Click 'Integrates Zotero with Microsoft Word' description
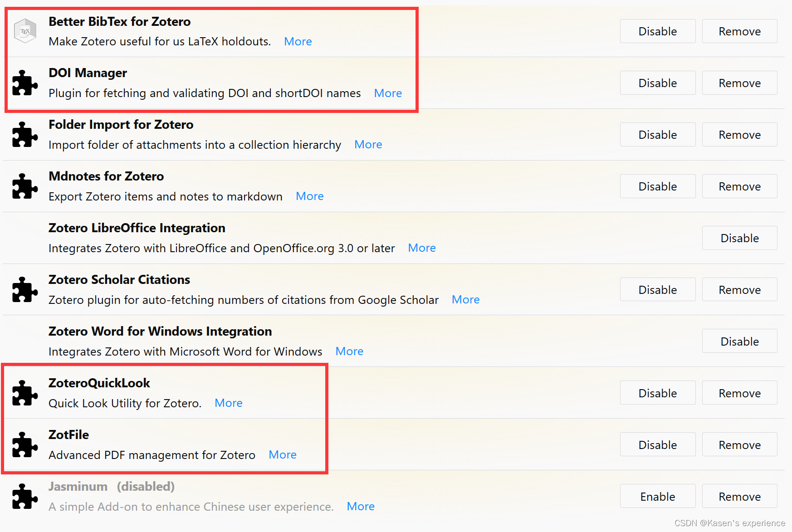This screenshot has height=532, width=792. 186,351
